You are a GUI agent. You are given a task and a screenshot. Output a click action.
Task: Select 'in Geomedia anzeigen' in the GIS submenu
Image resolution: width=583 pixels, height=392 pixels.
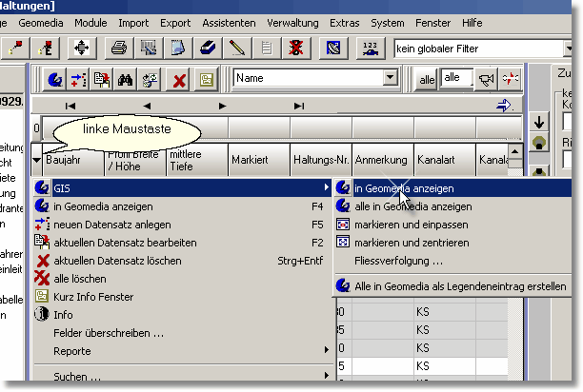click(452, 188)
